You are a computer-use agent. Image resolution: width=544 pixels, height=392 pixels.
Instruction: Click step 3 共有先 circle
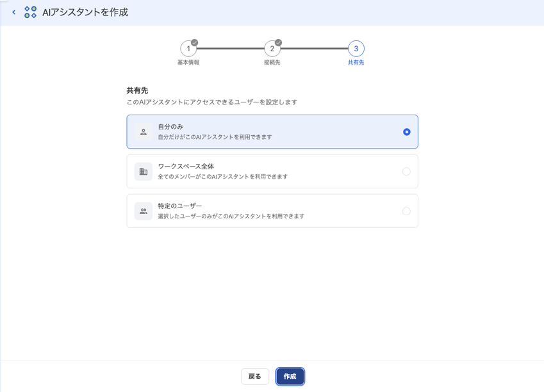[x=356, y=49]
